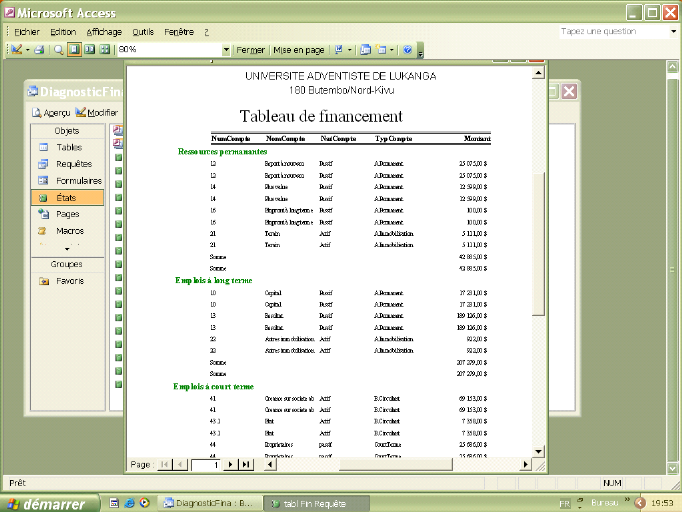682x512 pixels.
Task: Switch to multiple pages preview
Action: click(104, 49)
